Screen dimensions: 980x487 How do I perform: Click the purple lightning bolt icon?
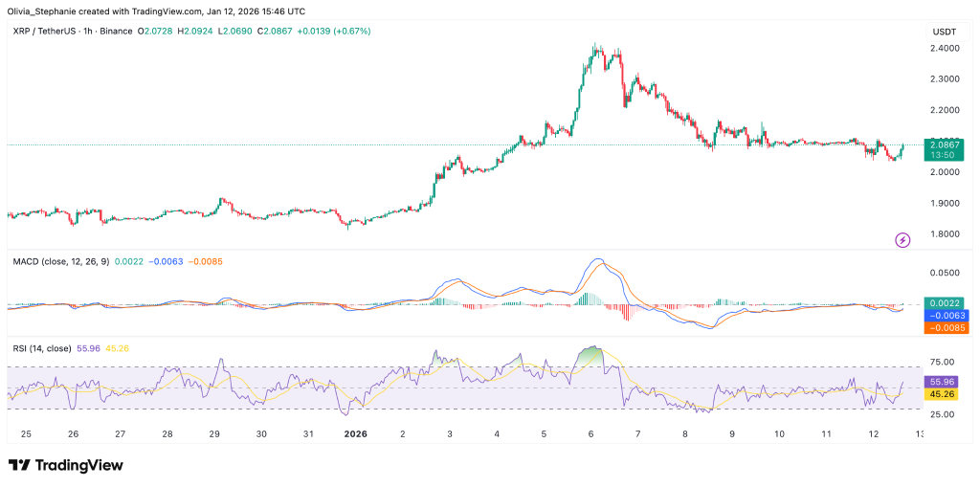pyautogui.click(x=902, y=239)
